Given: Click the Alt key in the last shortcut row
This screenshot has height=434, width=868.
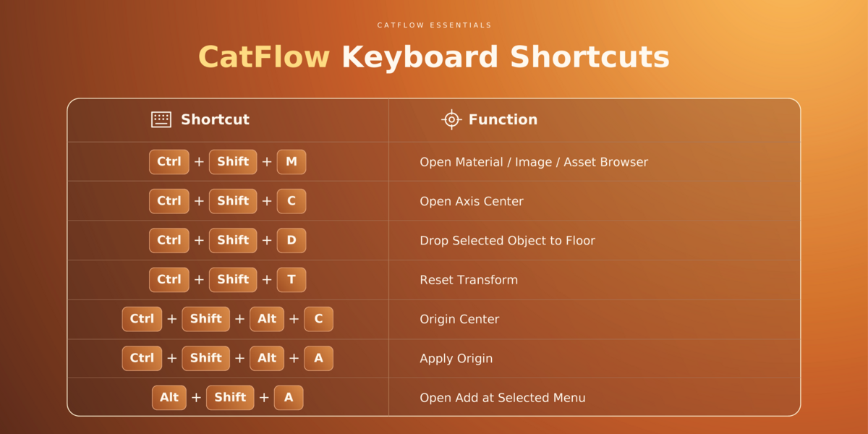Looking at the screenshot, I should pos(169,397).
